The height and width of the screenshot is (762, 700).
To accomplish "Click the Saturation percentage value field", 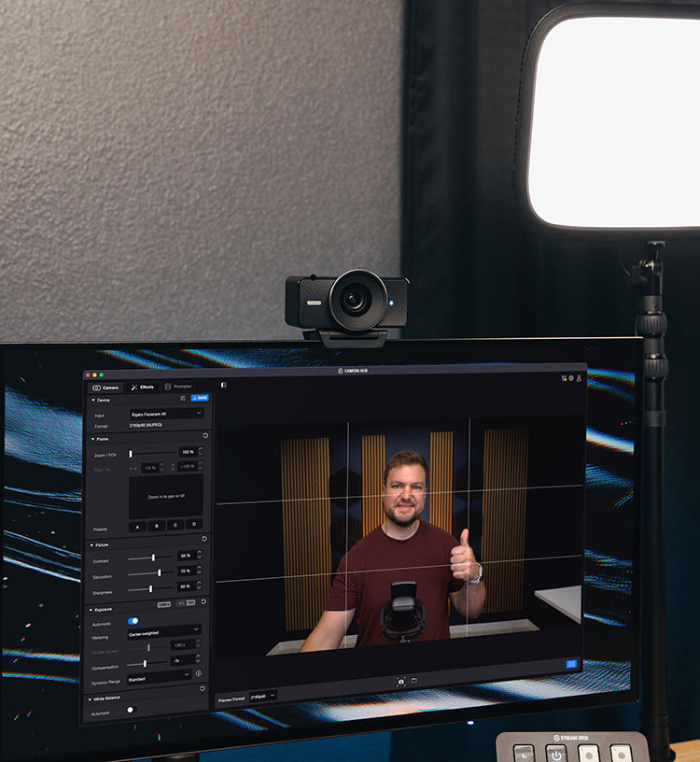I will (x=187, y=571).
